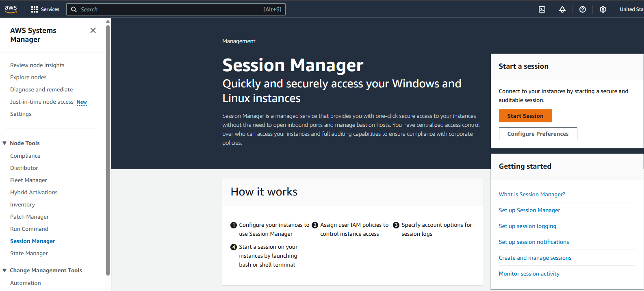Open Monitor session activity link
Image resolution: width=644 pixels, height=291 pixels.
(x=529, y=274)
